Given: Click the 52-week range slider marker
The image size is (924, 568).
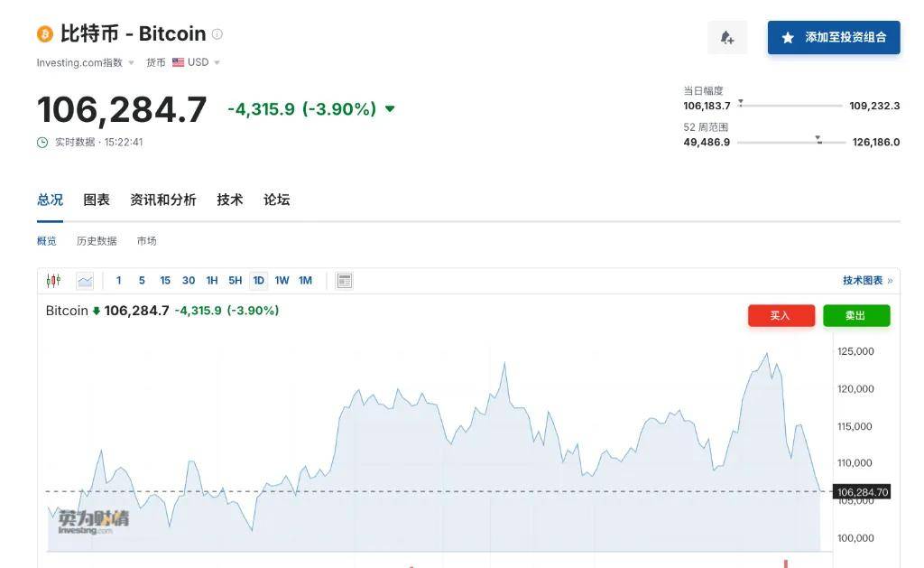Looking at the screenshot, I should 818,139.
